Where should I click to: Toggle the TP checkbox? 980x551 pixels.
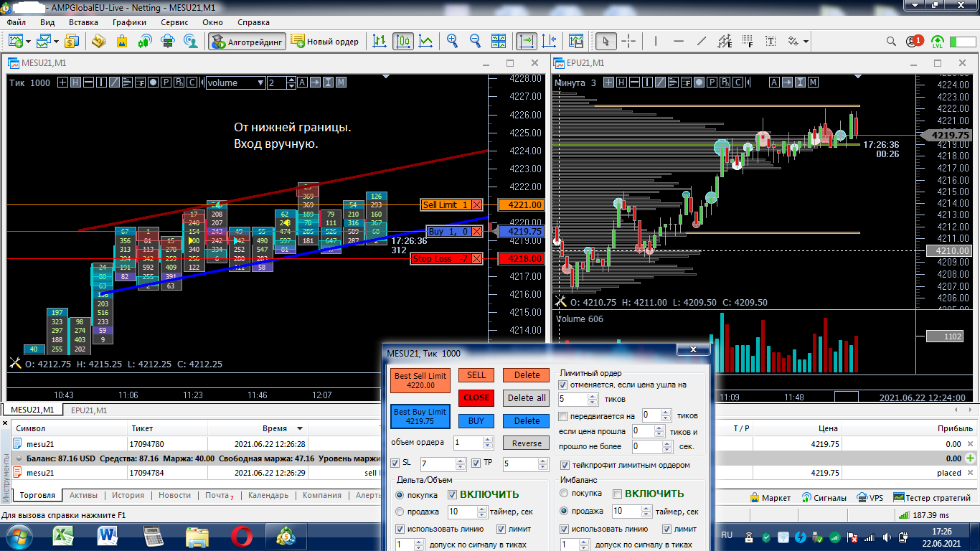[x=476, y=463]
